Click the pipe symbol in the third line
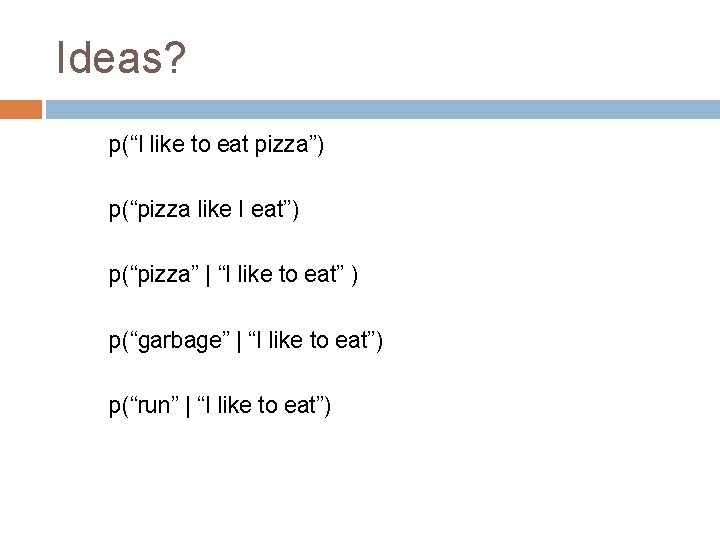720x540 pixels. click(207, 276)
